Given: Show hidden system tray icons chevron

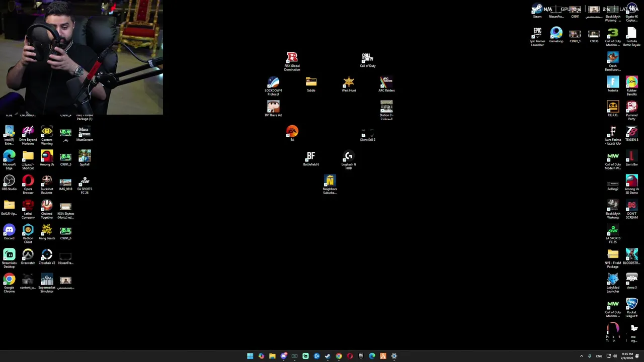Looking at the screenshot, I should pyautogui.click(x=582, y=356).
